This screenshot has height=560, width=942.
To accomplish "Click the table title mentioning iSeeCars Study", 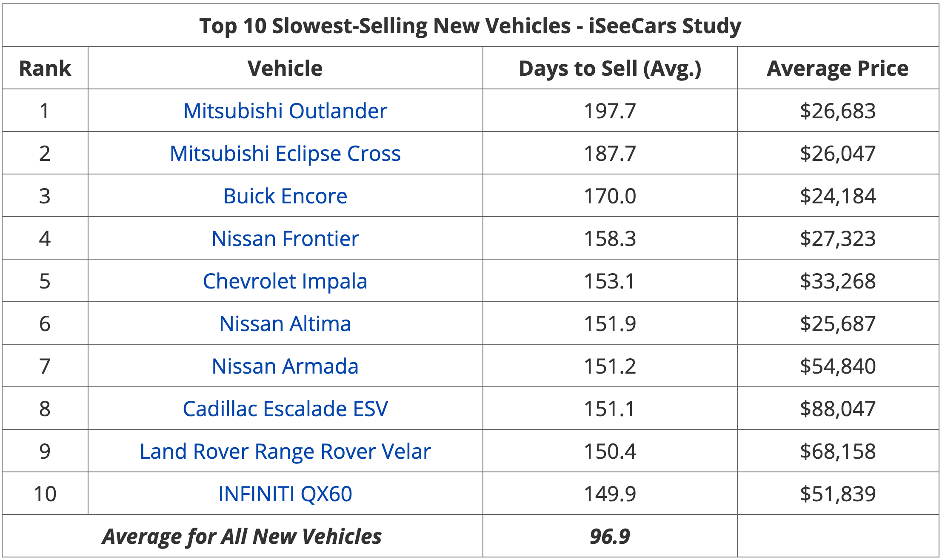I will (x=470, y=26).
